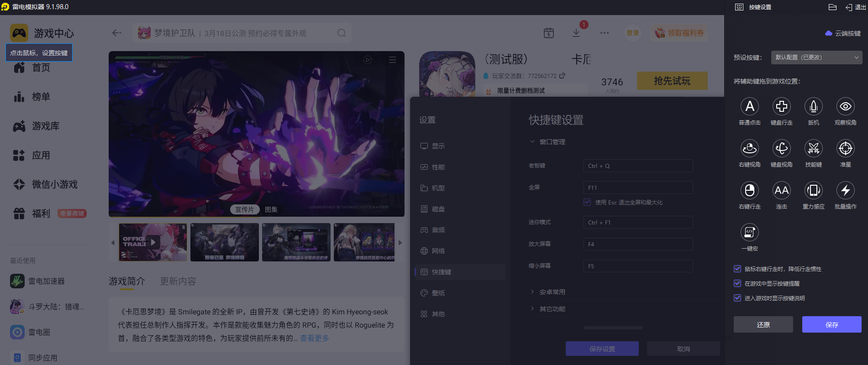This screenshot has height=365, width=868.
Task: Open the 预设按键 preset dropdown
Action: pyautogui.click(x=816, y=57)
